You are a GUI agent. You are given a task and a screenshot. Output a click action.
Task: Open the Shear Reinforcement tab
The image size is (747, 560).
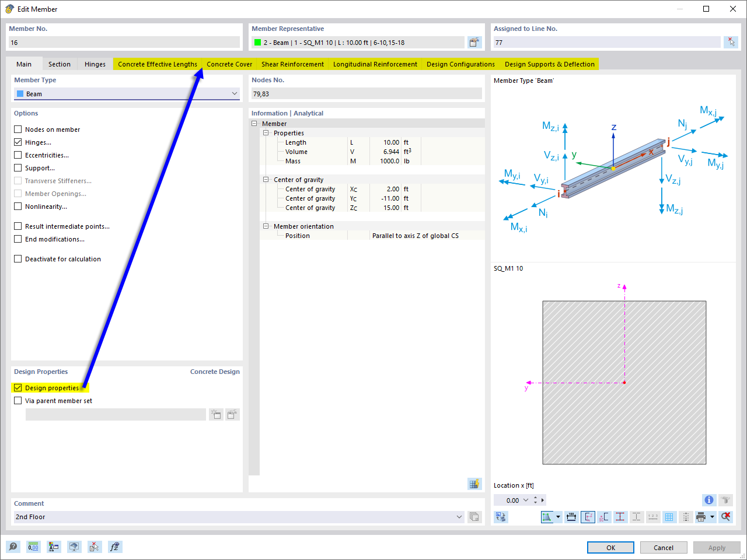[292, 64]
